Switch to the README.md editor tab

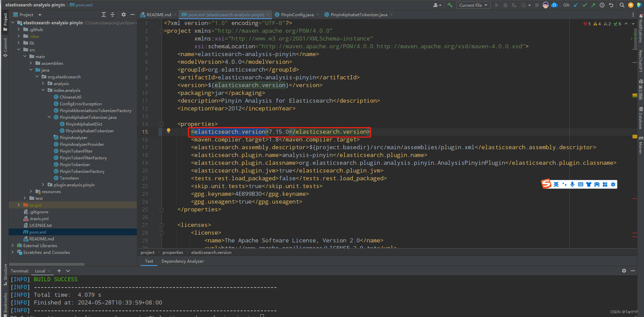[158, 15]
